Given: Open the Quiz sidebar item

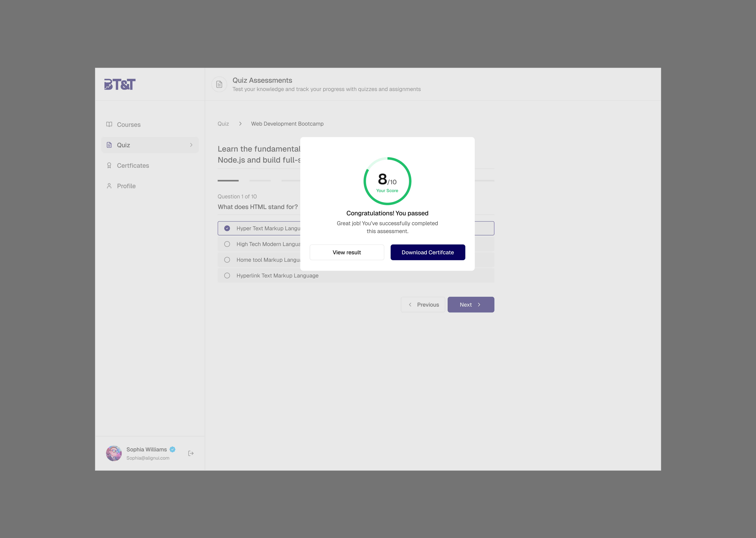Looking at the screenshot, I should (x=150, y=145).
